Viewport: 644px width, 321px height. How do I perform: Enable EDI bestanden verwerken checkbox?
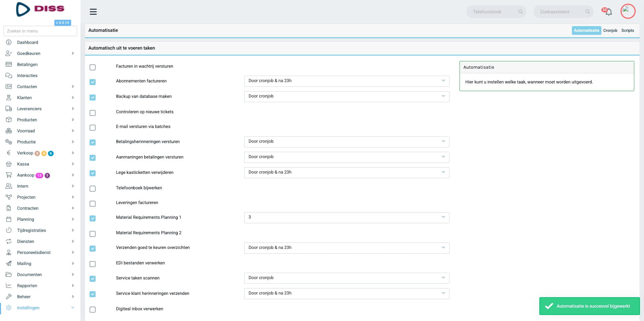point(93,264)
